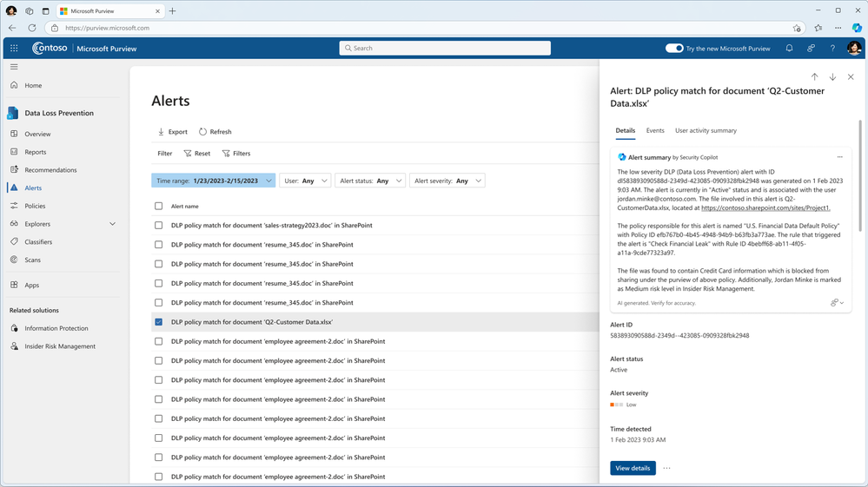Open the contoso SharePoint Project1 link
This screenshot has width=868, height=487.
[x=765, y=207]
